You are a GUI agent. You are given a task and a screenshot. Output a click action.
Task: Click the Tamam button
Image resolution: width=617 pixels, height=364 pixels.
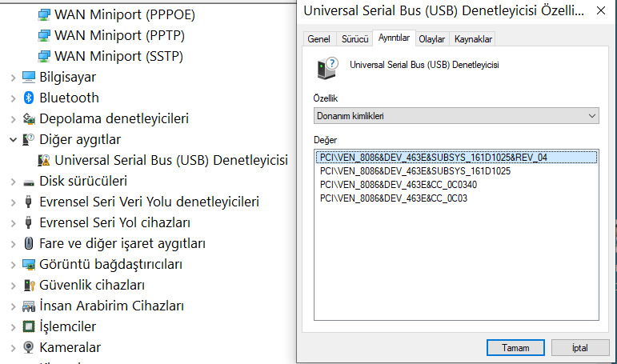(x=515, y=347)
